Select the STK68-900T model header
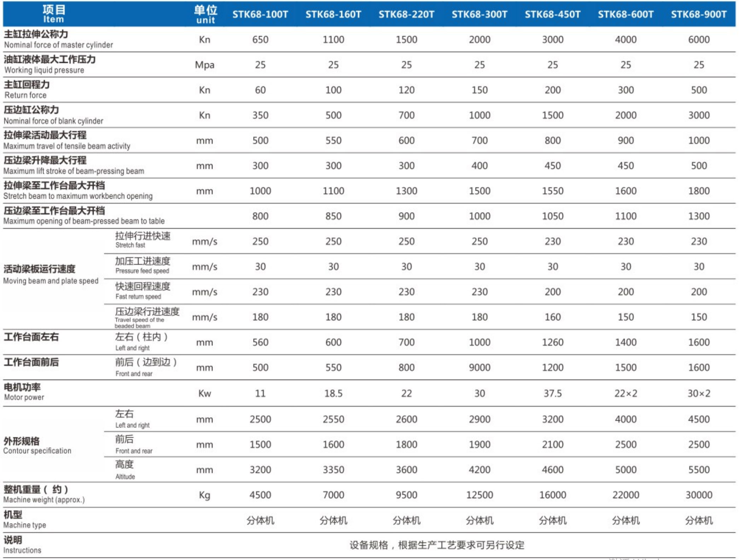This screenshot has height=560, width=739. coord(699,14)
